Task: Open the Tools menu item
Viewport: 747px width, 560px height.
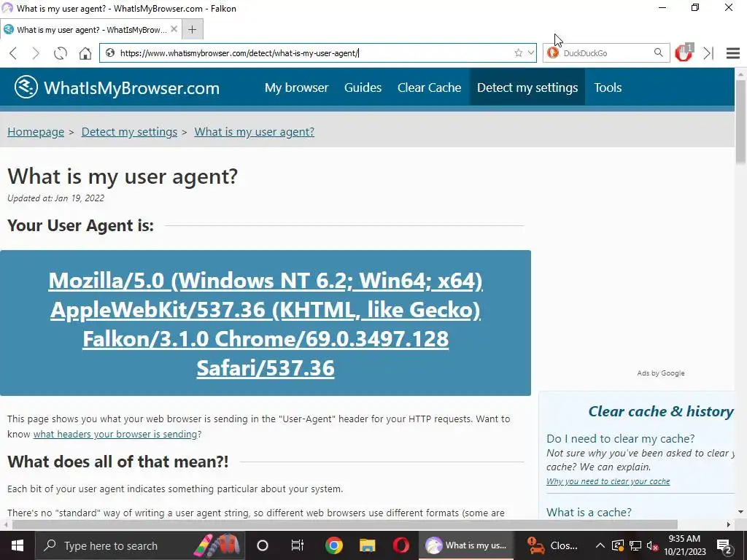Action: pos(608,87)
